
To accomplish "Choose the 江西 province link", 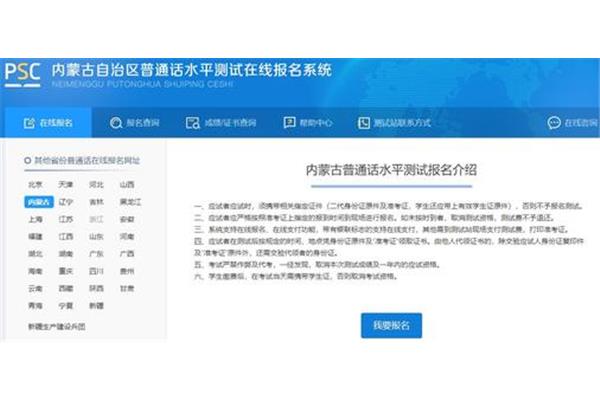I will 66,237.
